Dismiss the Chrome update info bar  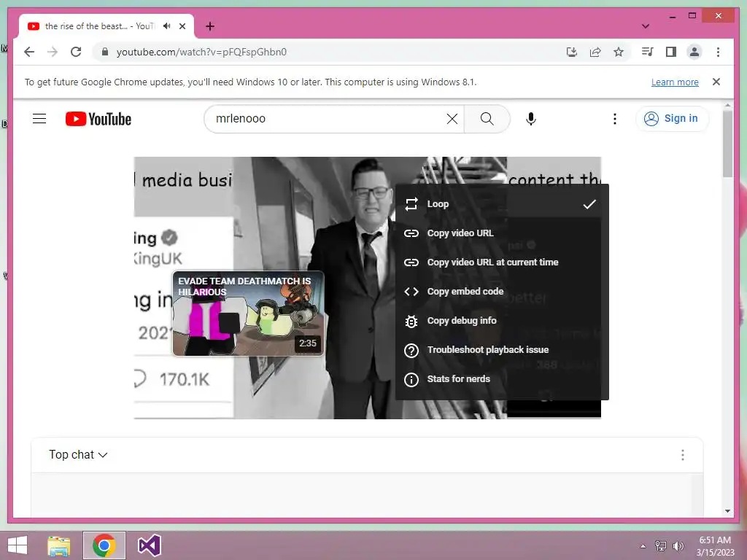click(x=716, y=82)
